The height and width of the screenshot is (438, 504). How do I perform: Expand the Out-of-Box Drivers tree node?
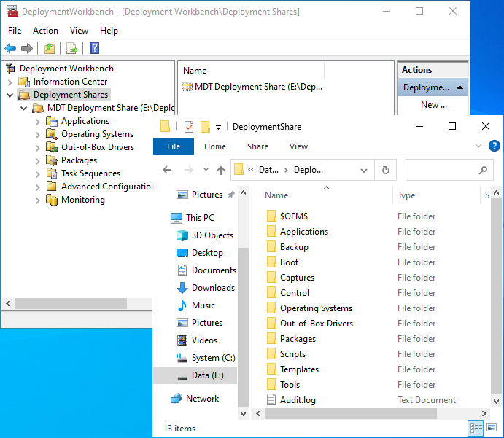38,148
